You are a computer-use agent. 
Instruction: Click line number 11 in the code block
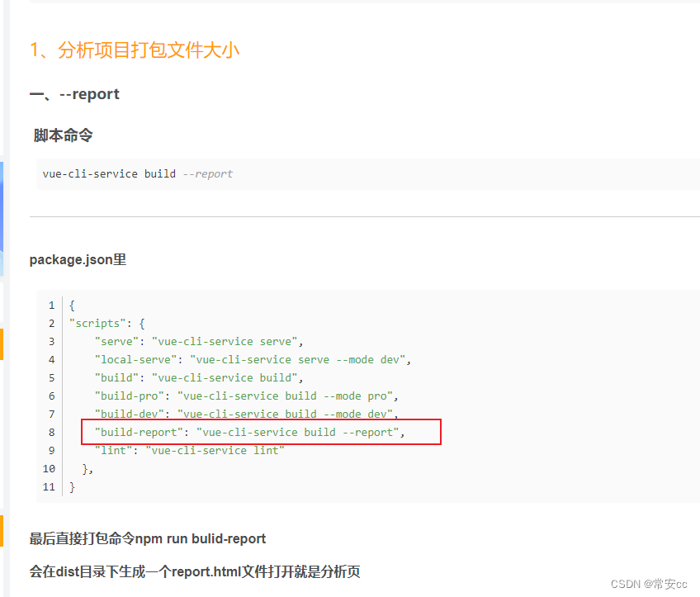point(49,487)
